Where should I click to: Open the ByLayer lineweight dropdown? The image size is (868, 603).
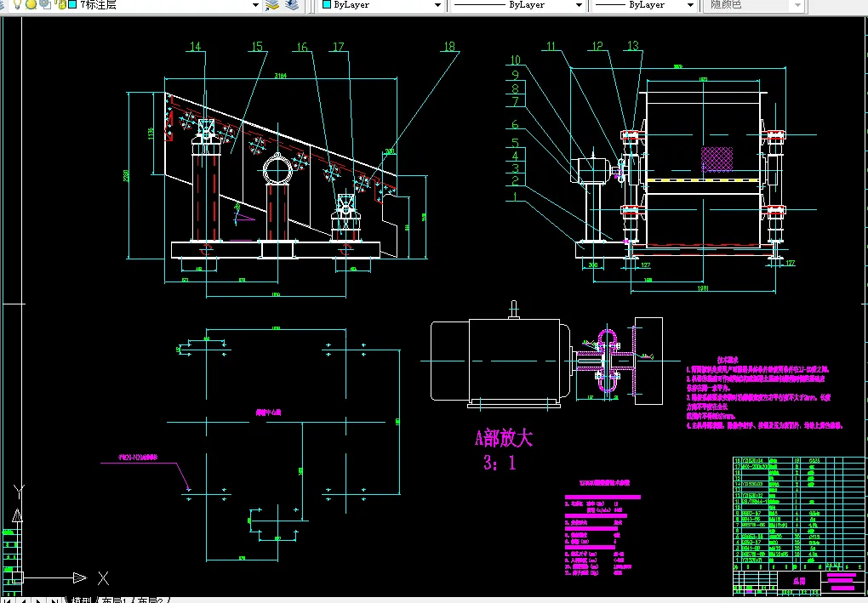click(690, 5)
